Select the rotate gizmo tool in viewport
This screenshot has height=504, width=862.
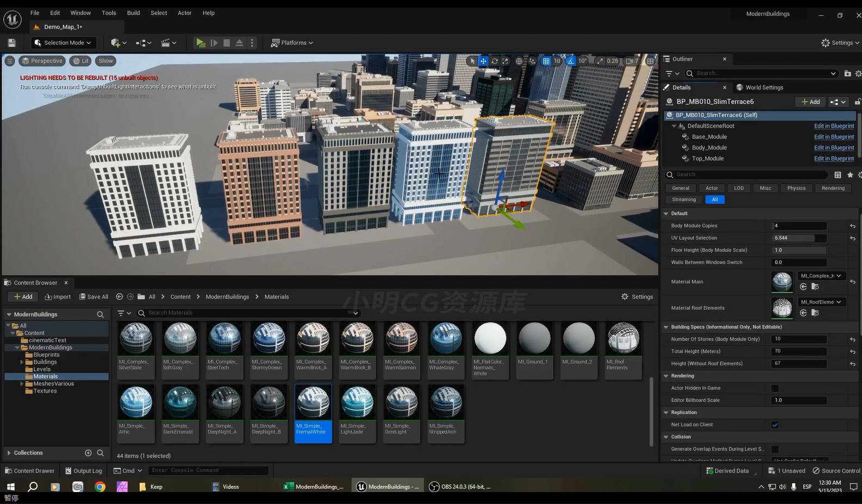click(494, 61)
